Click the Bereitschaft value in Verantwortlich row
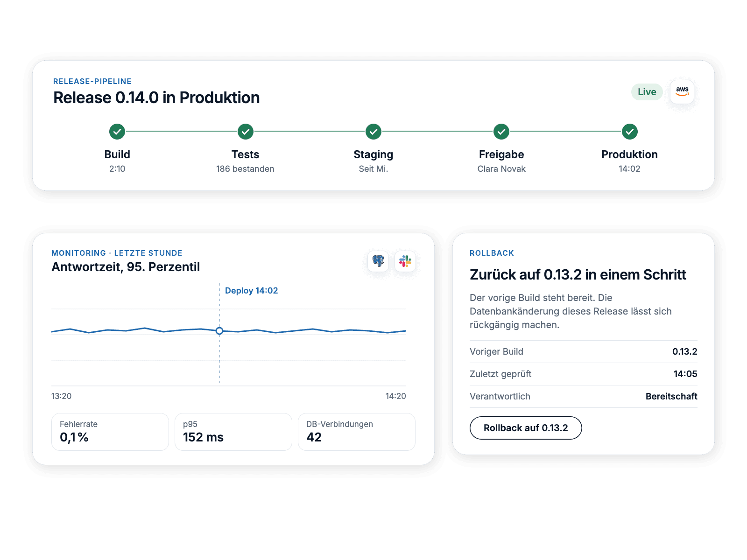 [671, 396]
